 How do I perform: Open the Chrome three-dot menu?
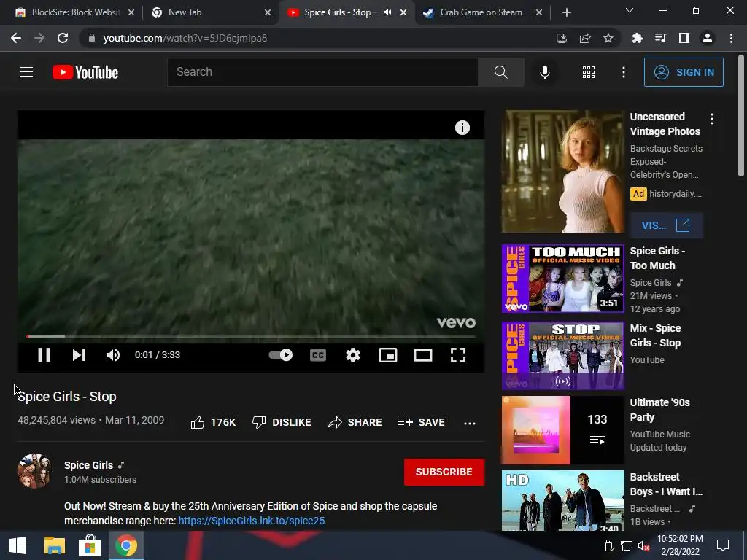coord(731,38)
